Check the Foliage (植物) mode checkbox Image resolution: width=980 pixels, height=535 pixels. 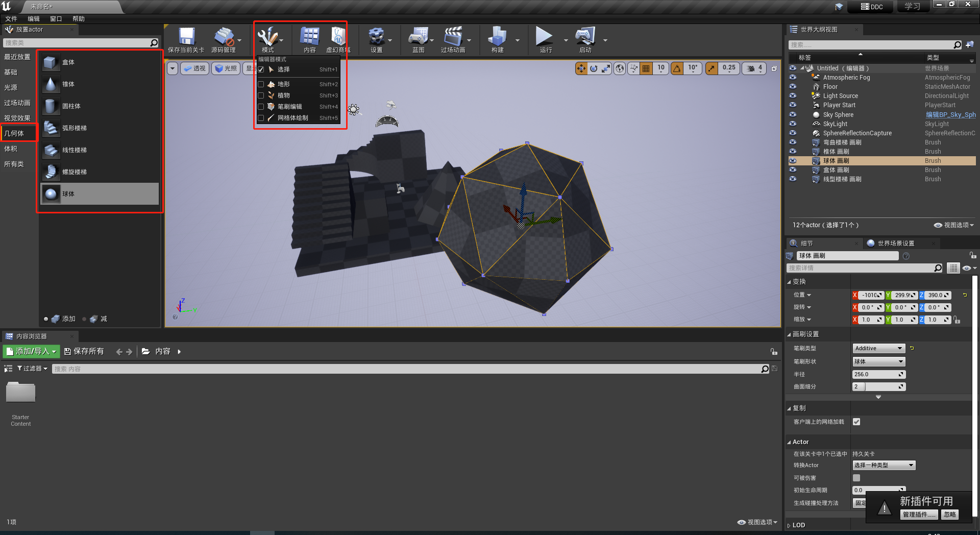coord(261,95)
